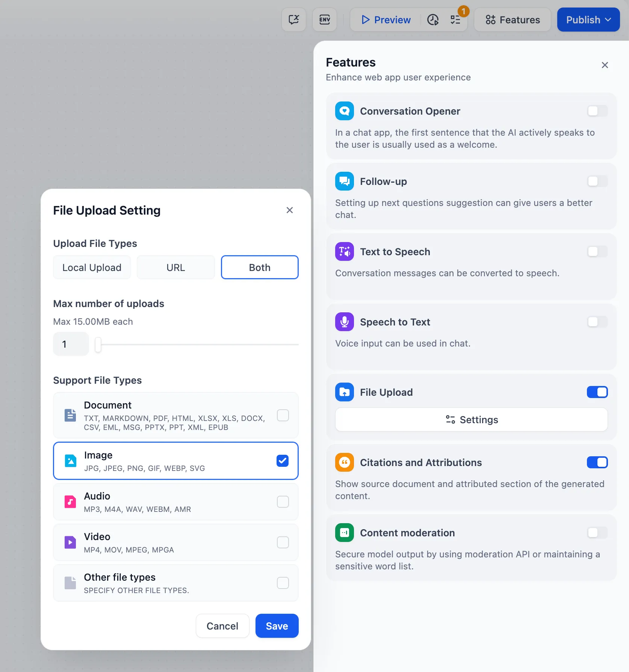Close the Features panel
629x672 pixels.
coord(605,65)
